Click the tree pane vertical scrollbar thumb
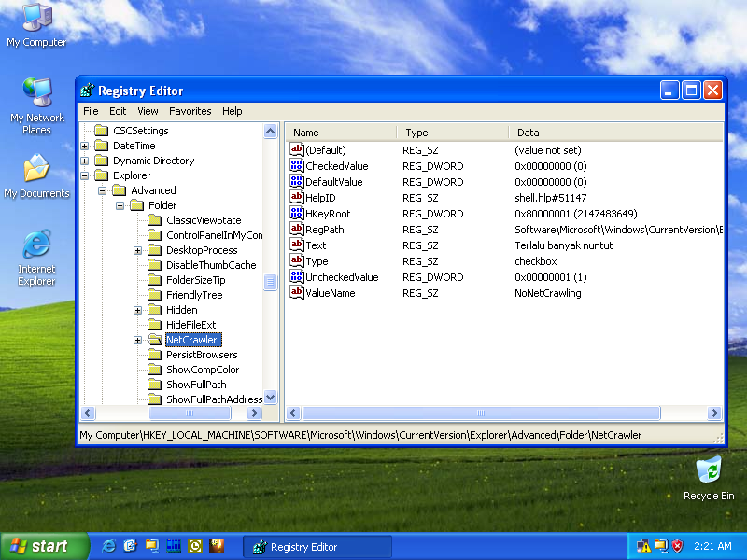The width and height of the screenshot is (747, 560). click(271, 282)
